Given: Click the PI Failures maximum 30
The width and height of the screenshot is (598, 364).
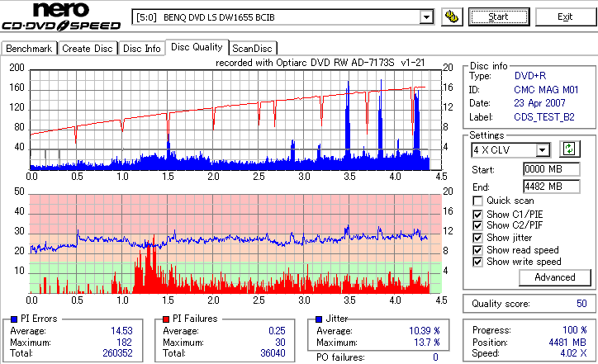Looking at the screenshot, I should coord(280,343).
